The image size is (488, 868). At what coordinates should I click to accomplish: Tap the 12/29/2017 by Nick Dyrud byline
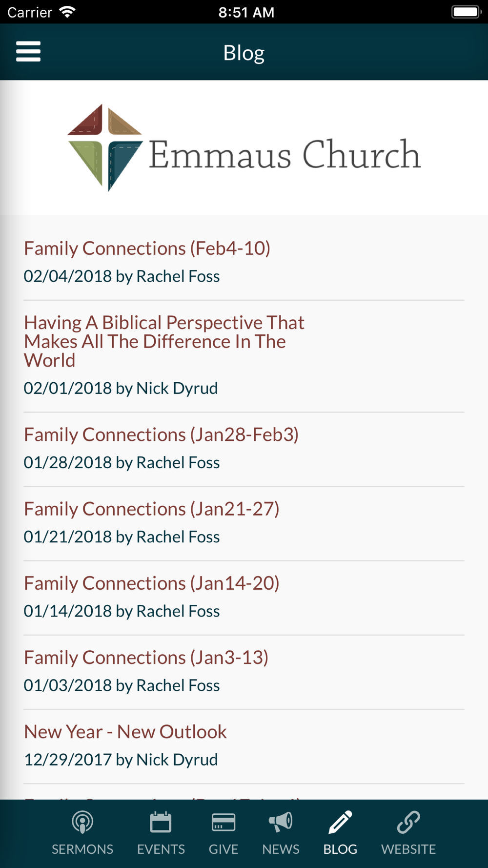(x=121, y=760)
